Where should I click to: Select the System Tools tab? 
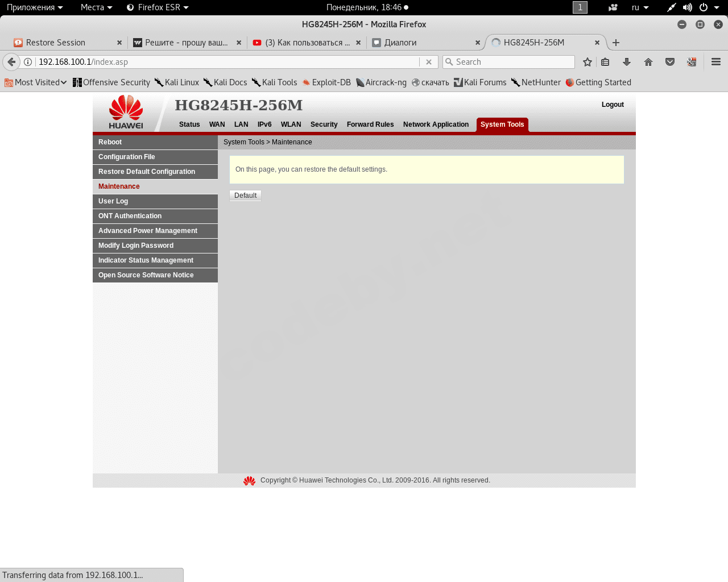coord(502,124)
